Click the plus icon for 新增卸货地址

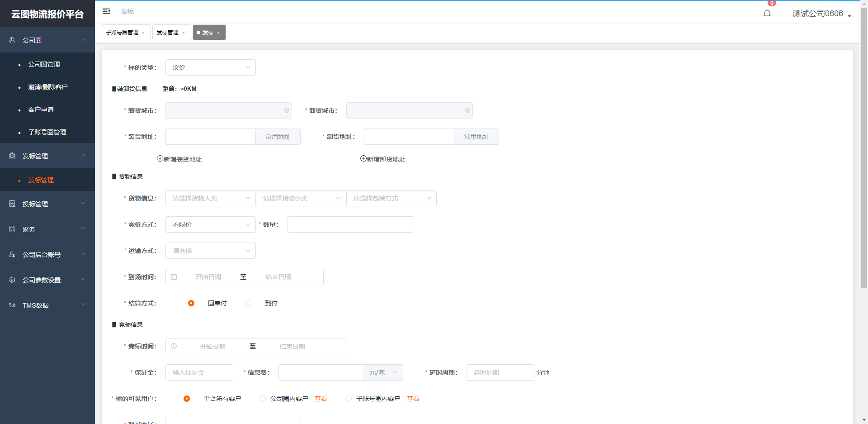tap(363, 158)
